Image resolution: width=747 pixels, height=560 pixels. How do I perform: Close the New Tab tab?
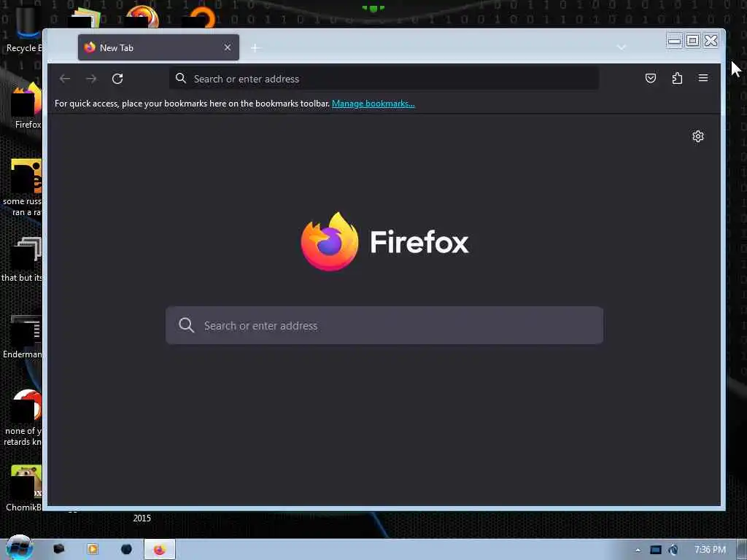click(x=228, y=47)
